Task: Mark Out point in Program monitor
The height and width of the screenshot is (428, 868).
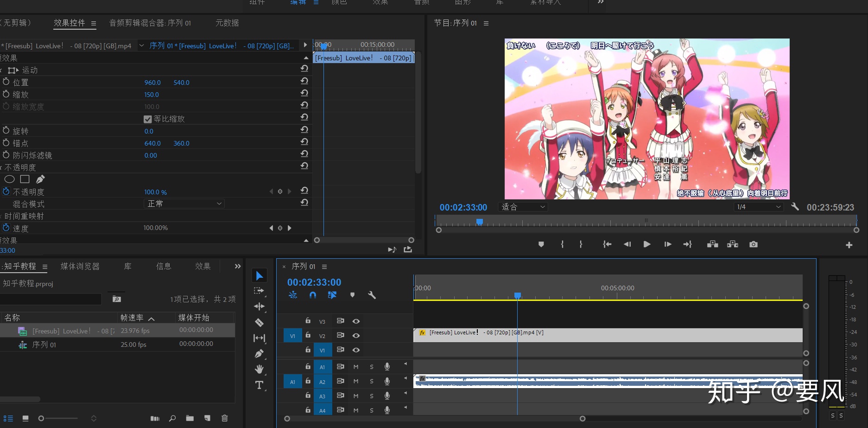Action: coord(581,244)
